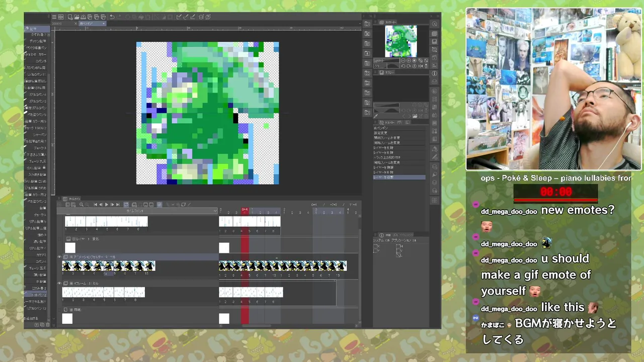Open the ナビゲーター panel tab
The width and height of the screenshot is (644, 362).
pos(388,22)
